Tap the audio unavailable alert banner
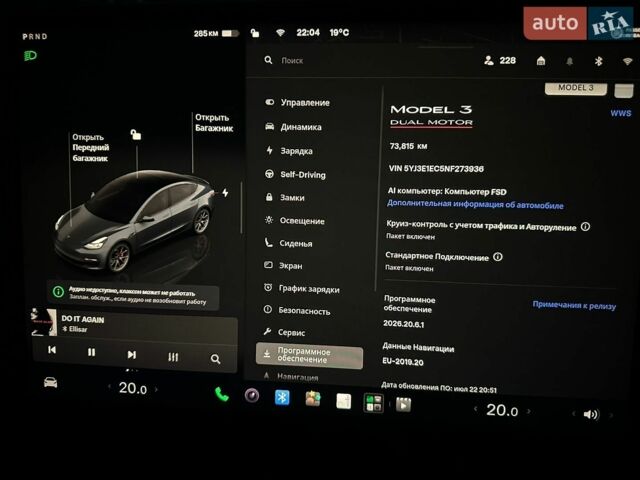Screen dimensions: 640x480 tap(133, 297)
